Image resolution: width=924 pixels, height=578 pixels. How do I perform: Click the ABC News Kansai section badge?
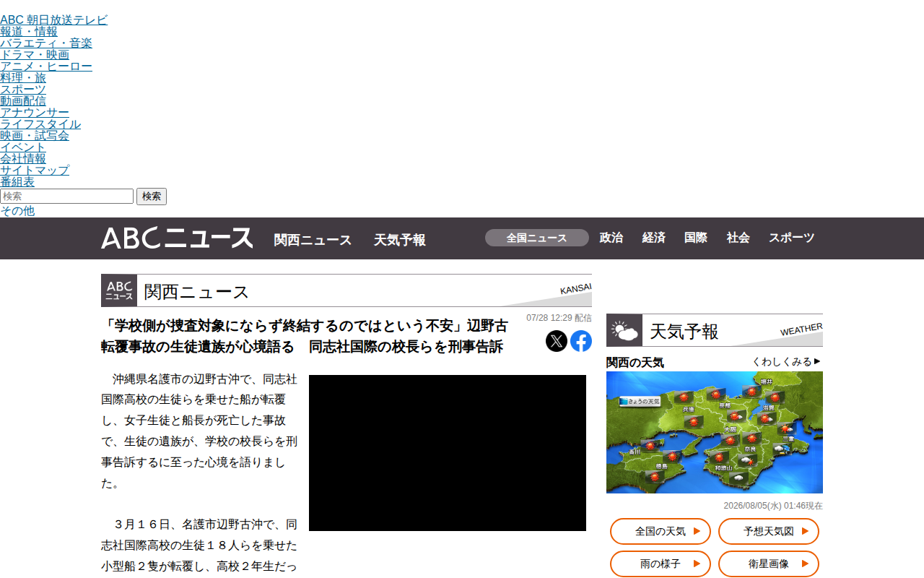click(x=119, y=290)
